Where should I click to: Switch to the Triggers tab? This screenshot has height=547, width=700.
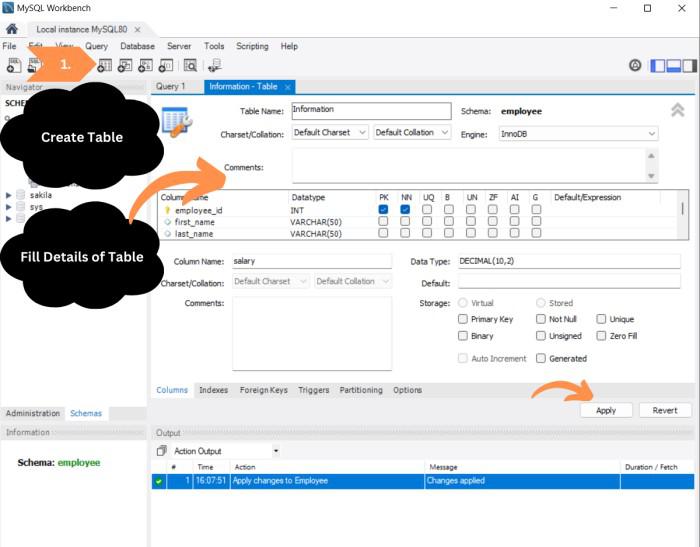click(313, 390)
